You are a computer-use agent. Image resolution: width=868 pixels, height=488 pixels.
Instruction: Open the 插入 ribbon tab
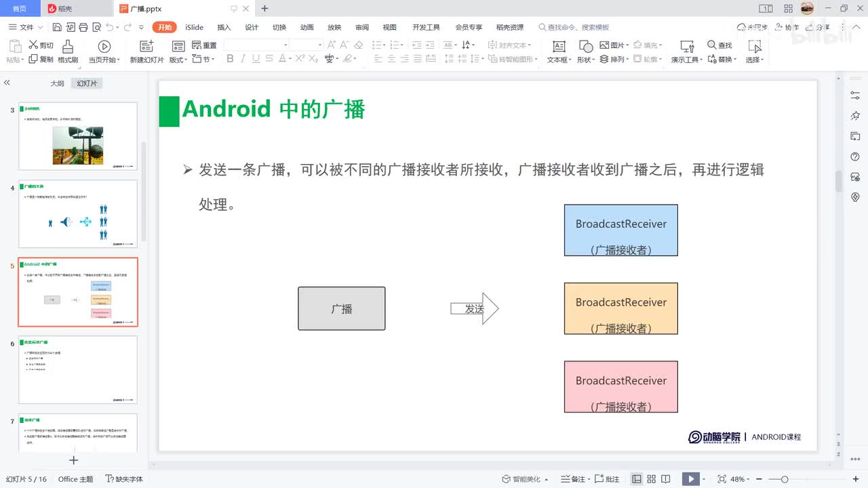[x=224, y=27]
